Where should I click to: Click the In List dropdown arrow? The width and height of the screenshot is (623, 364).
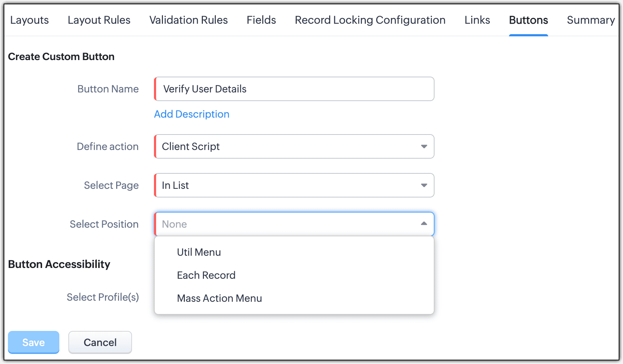tap(424, 185)
